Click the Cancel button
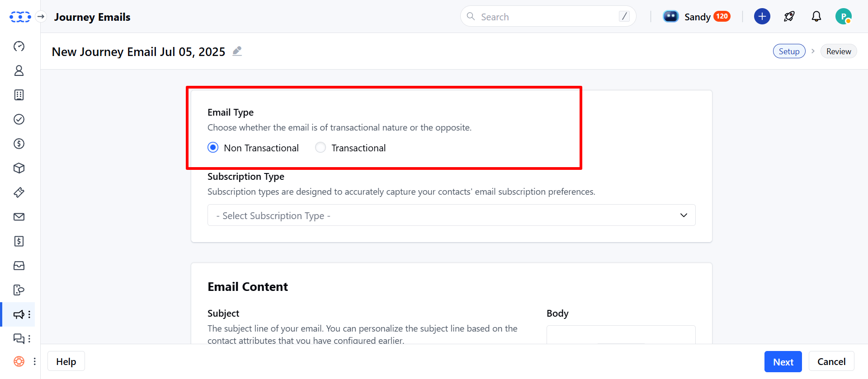This screenshot has height=379, width=868. 831,362
